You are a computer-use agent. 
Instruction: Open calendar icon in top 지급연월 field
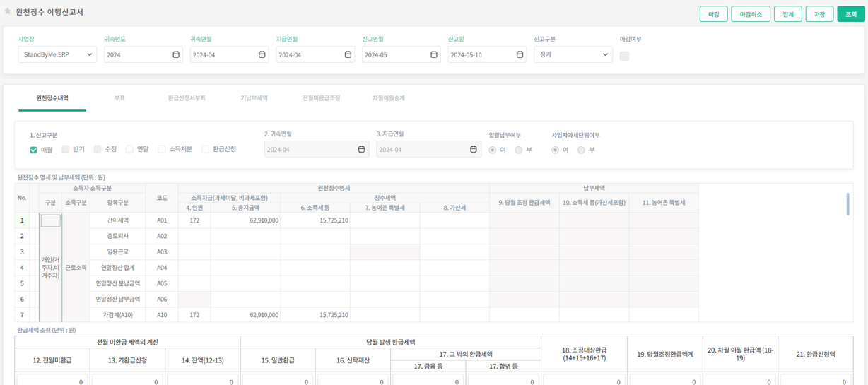(x=348, y=54)
